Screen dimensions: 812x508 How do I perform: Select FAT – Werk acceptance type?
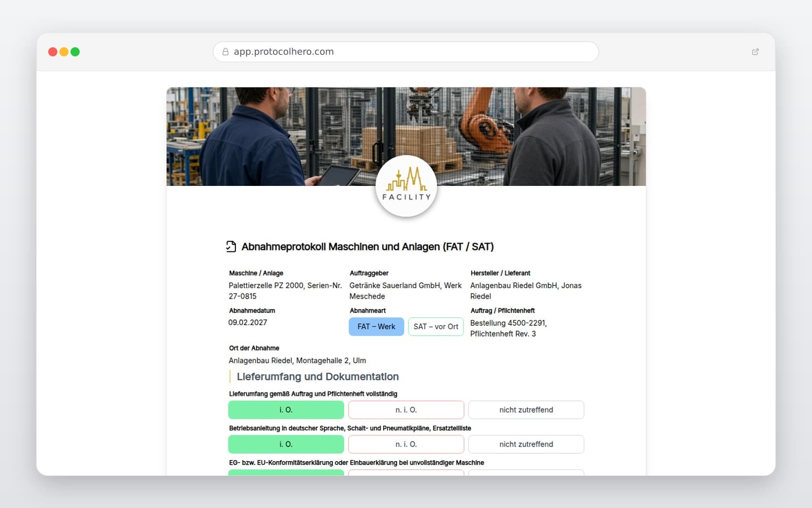(x=376, y=327)
